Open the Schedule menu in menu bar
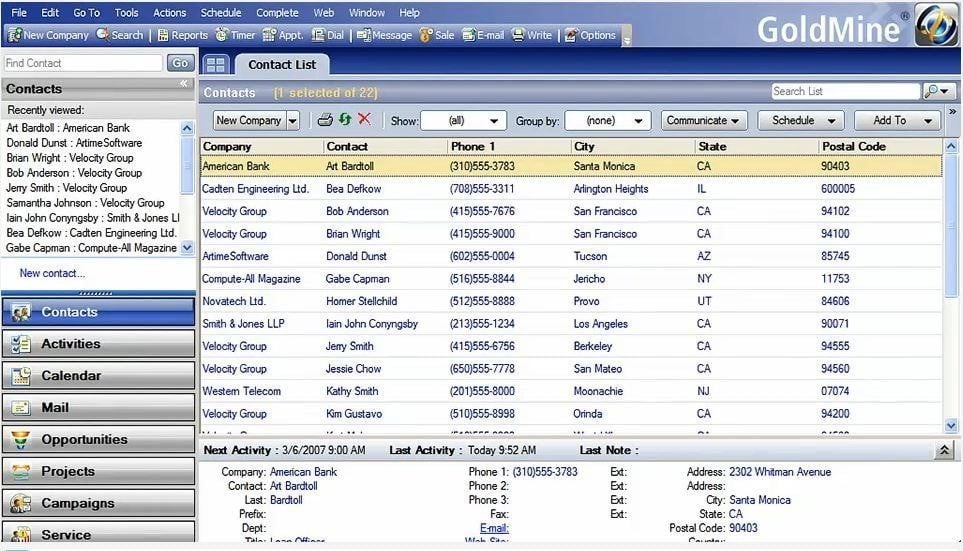This screenshot has height=551, width=963. pyautogui.click(x=220, y=13)
